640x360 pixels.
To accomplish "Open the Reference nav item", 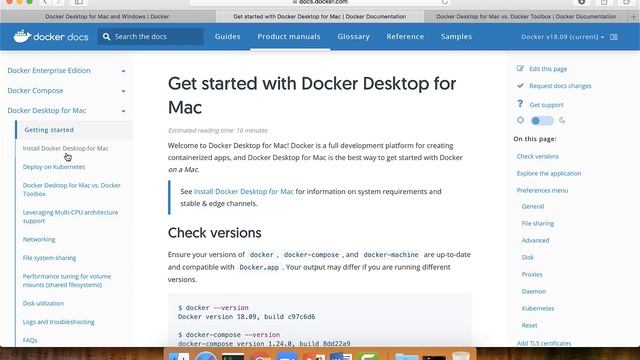I will pyautogui.click(x=405, y=36).
